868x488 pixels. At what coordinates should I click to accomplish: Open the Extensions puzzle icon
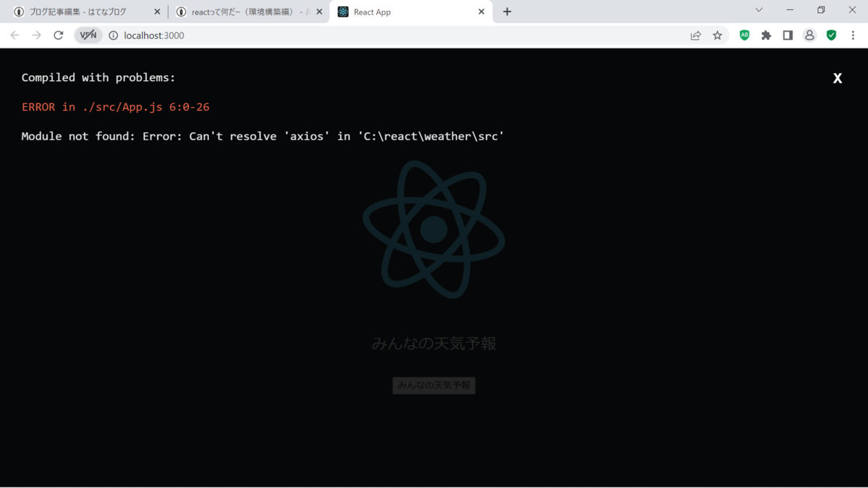click(x=766, y=35)
